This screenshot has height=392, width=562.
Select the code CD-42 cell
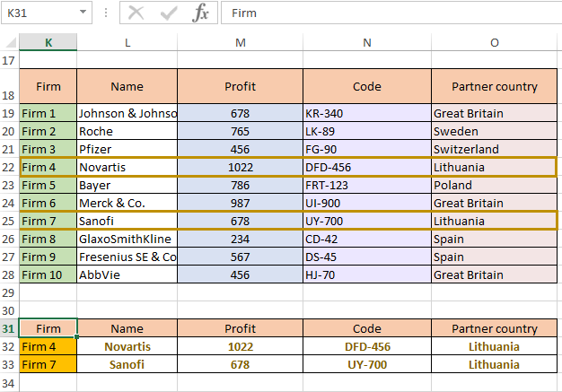(x=367, y=239)
